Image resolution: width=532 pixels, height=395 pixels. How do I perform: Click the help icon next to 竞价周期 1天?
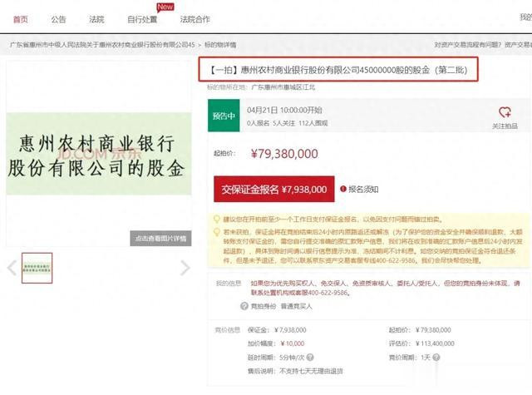point(436,358)
